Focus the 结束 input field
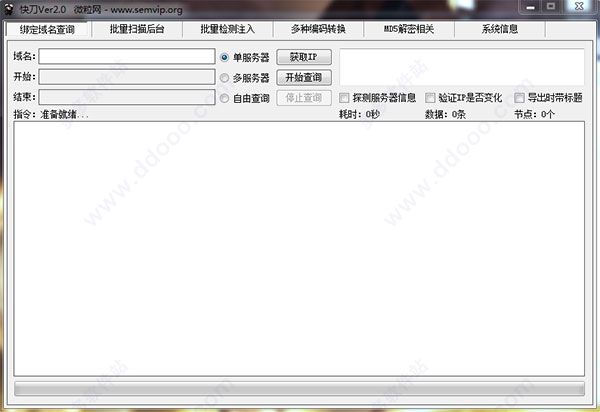 [127, 97]
